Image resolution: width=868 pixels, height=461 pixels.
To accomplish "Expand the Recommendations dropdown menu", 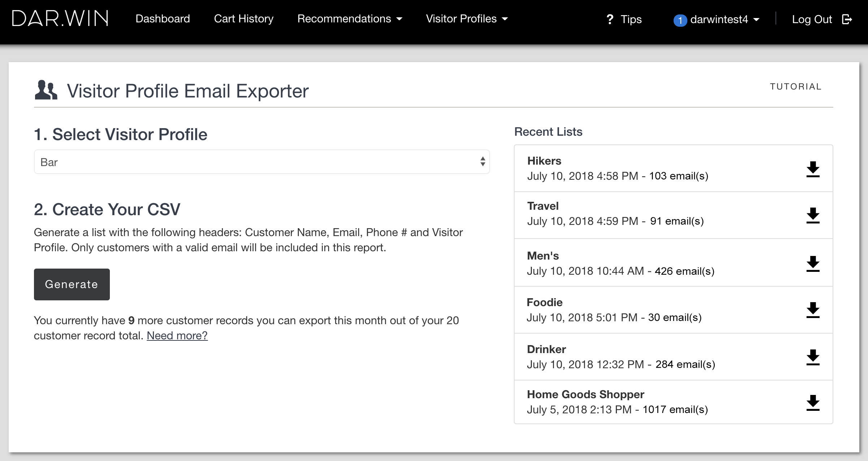I will (350, 18).
